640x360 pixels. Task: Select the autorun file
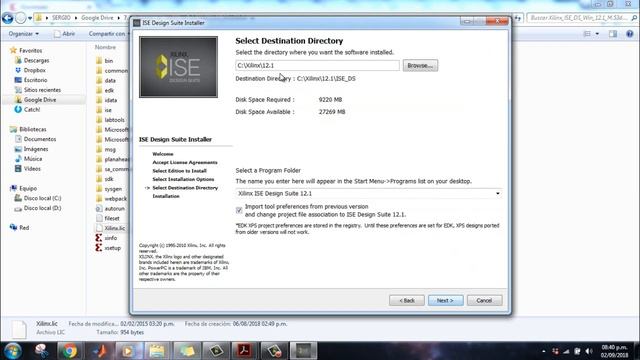pyautogui.click(x=115, y=209)
